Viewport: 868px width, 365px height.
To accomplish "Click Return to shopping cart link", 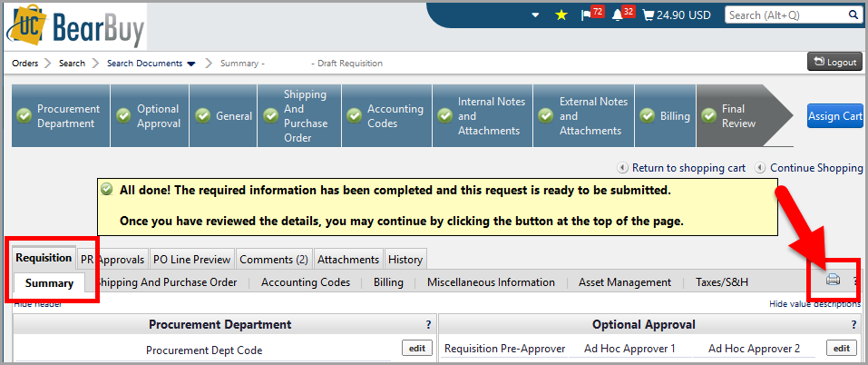I will (688, 168).
